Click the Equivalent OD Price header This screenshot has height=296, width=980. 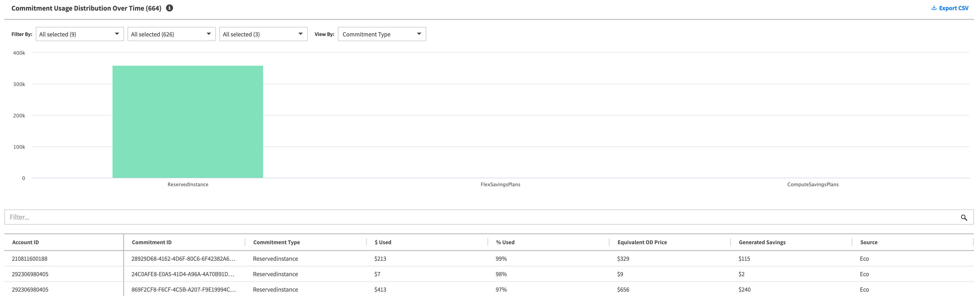coord(642,242)
